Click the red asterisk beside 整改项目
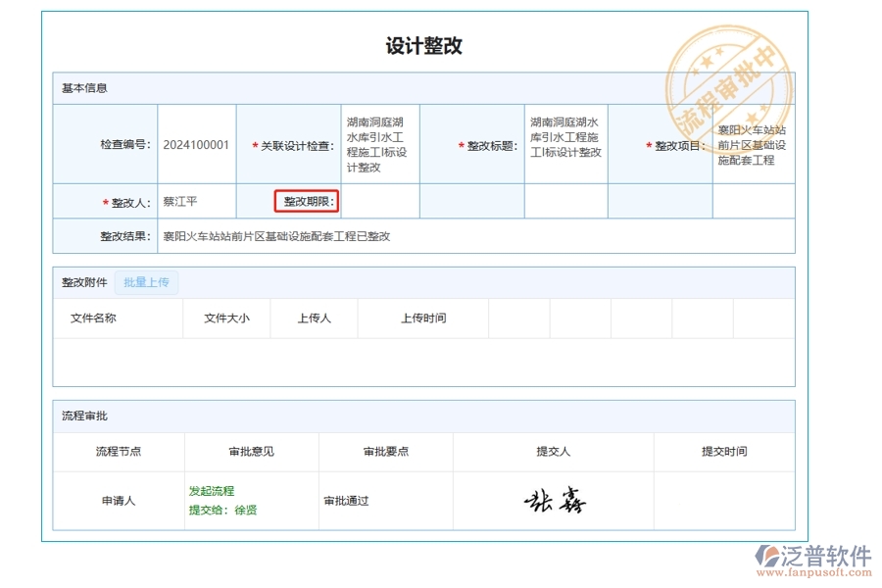Viewport: 882px width, 588px height. [x=649, y=144]
